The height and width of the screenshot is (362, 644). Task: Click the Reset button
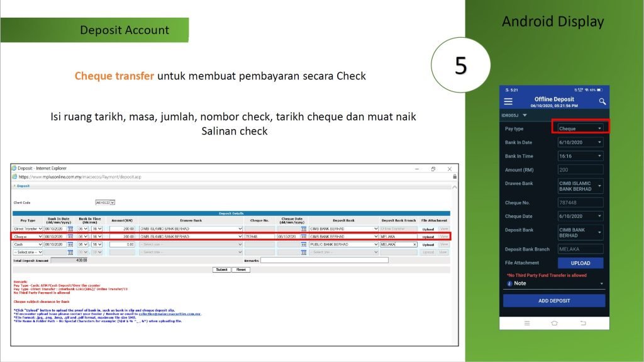tap(241, 269)
